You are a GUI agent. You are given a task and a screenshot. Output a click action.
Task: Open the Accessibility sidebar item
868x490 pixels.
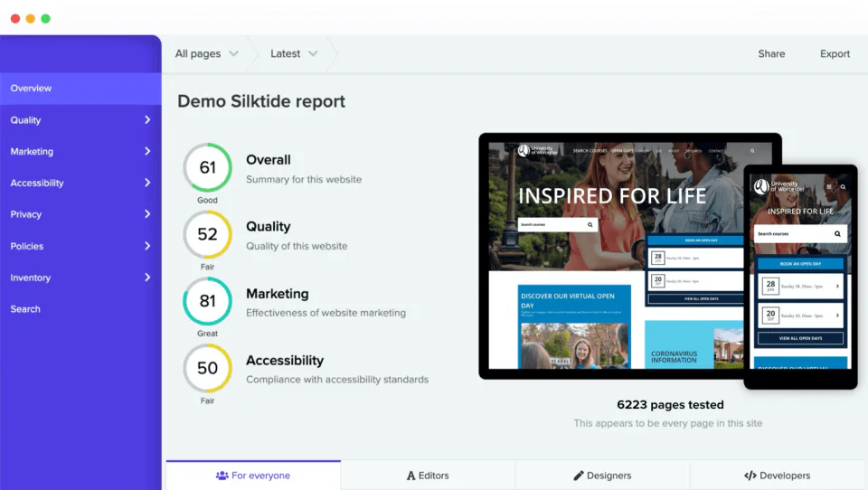click(x=80, y=183)
